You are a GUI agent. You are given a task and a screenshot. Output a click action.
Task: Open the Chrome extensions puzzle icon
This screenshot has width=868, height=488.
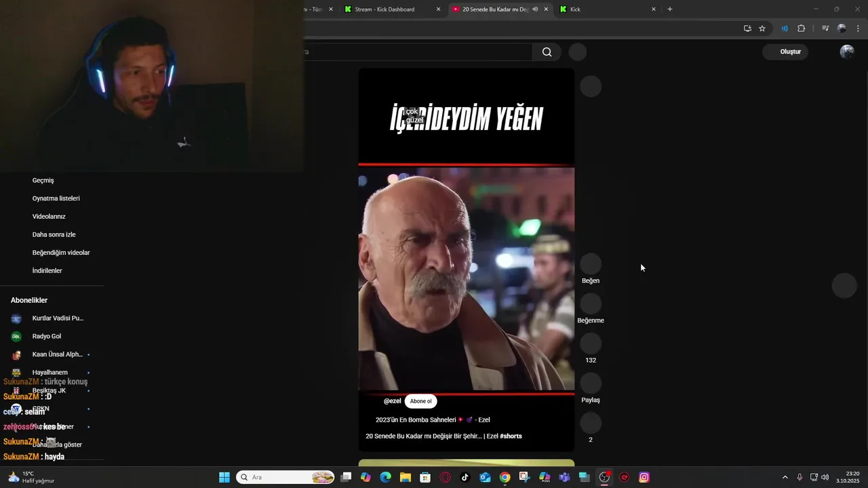pos(802,28)
